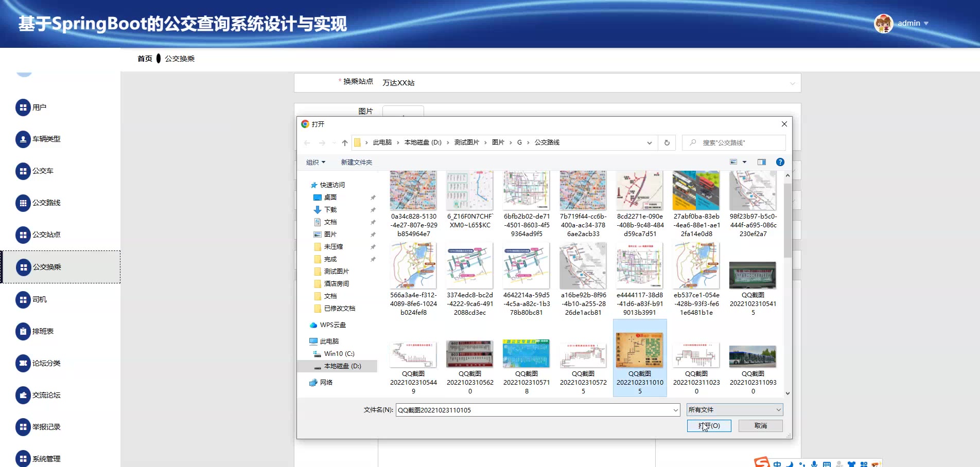
Task: Expand the view mode options arrow
Action: pos(744,162)
